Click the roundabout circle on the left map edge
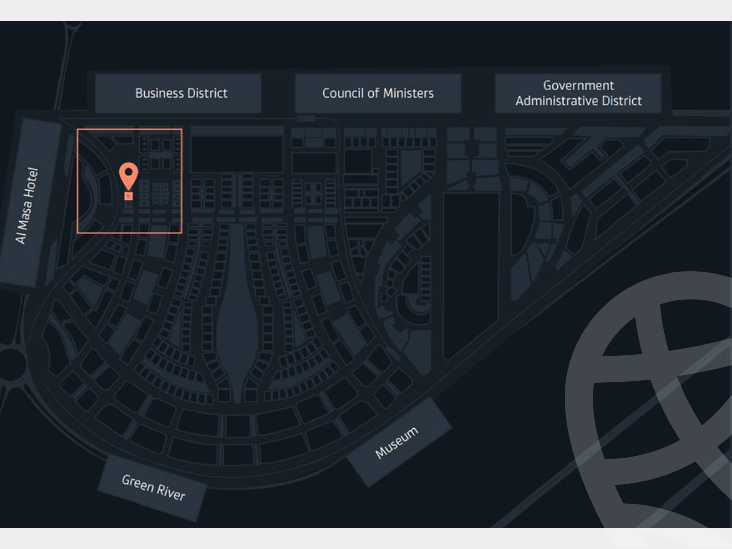Viewport: 732px width, 549px height. [x=10, y=365]
